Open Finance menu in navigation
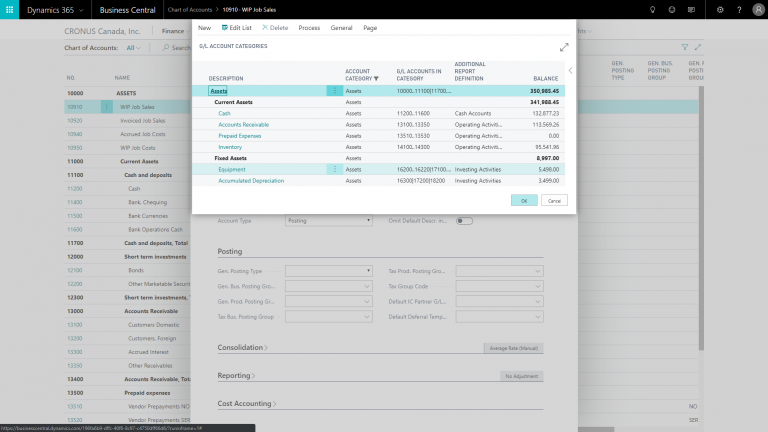The image size is (768, 432). [175, 31]
